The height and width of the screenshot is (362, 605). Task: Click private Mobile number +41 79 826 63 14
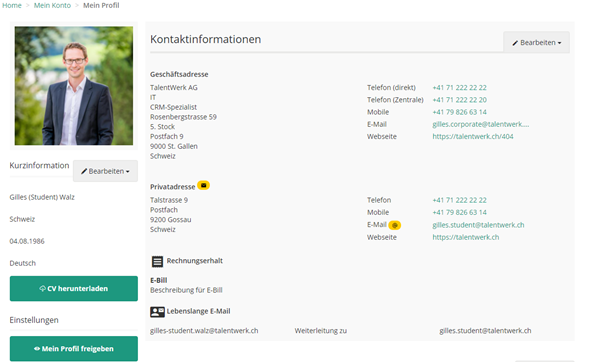point(459,212)
